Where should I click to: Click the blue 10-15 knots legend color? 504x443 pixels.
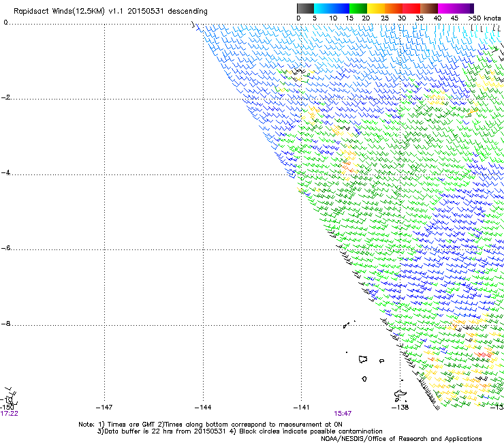(341, 8)
